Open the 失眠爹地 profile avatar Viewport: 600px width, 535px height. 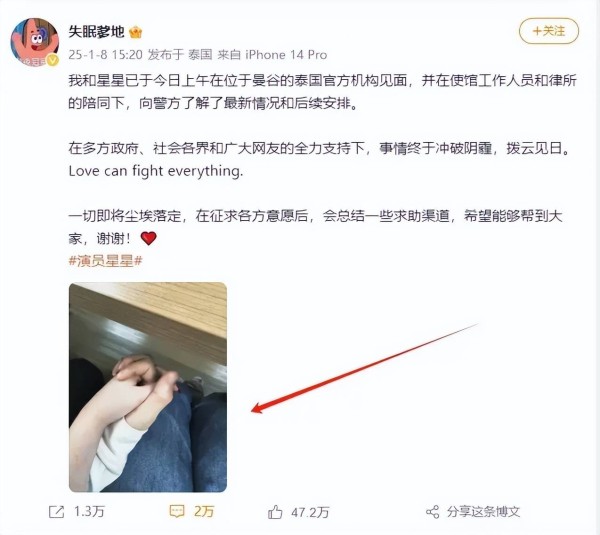click(35, 42)
